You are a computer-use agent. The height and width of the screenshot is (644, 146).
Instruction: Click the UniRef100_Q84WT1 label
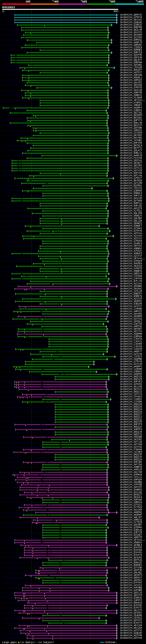(131, 223)
